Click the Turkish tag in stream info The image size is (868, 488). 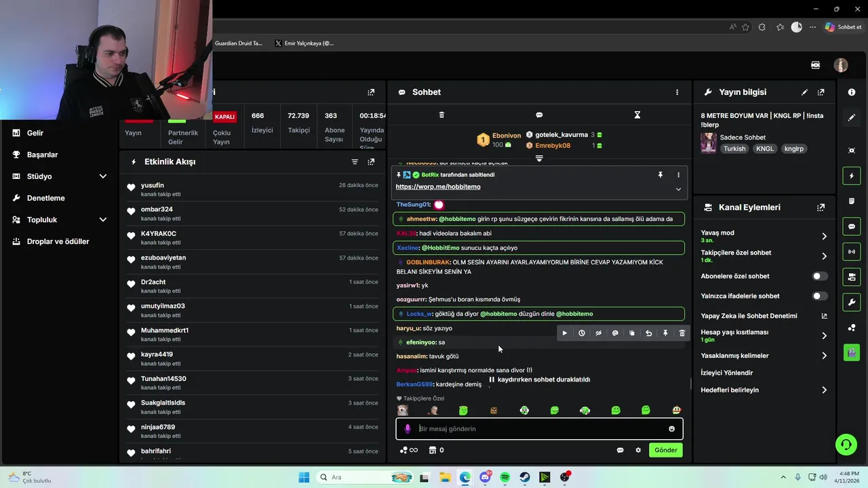[734, 148]
